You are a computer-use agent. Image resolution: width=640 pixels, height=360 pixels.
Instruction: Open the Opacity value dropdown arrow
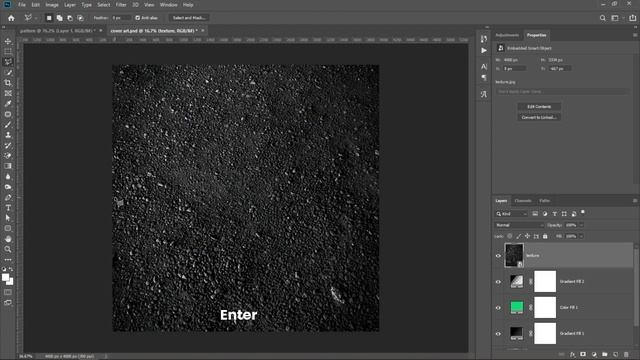coord(581,225)
